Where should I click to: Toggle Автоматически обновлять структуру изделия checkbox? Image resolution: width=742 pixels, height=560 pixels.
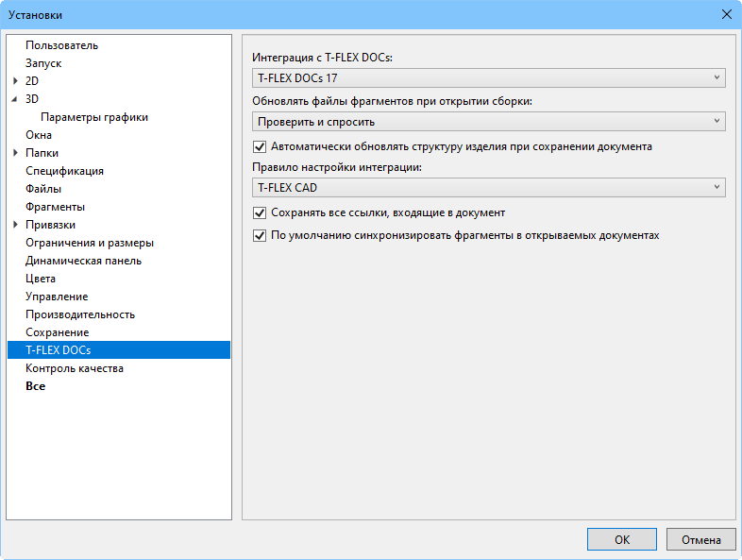(260, 146)
